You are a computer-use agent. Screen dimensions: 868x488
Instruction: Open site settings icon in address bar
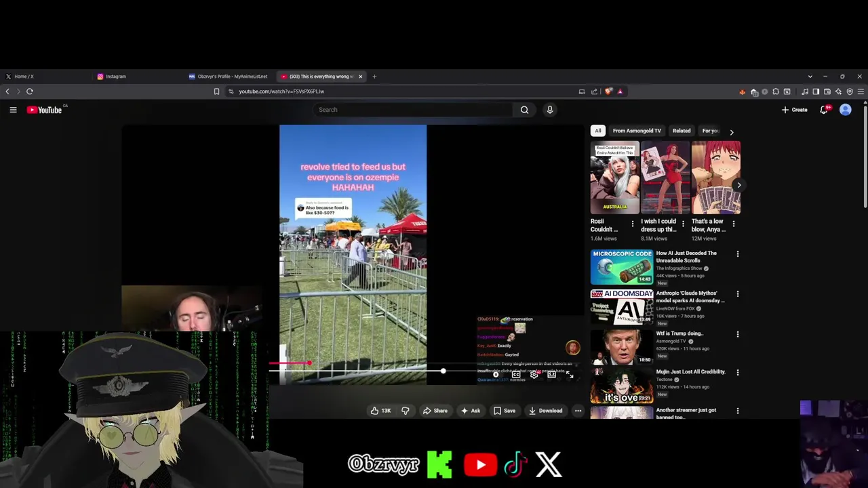point(231,91)
